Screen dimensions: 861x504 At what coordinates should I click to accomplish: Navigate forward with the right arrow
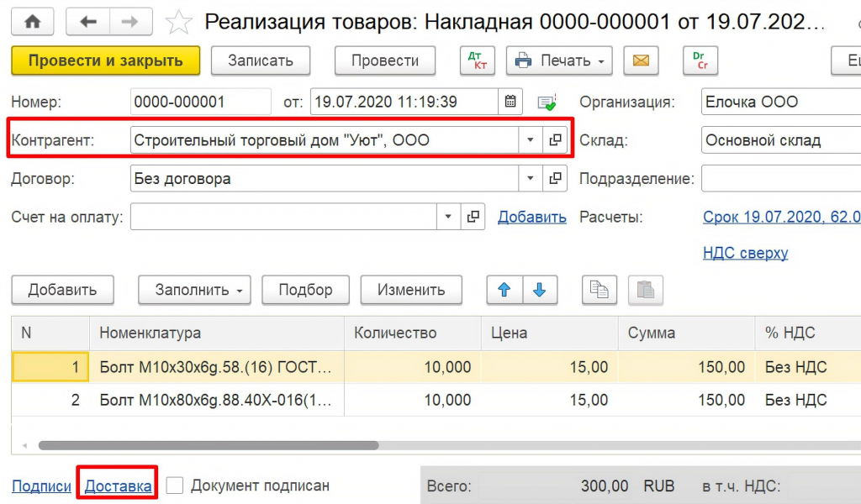click(130, 22)
